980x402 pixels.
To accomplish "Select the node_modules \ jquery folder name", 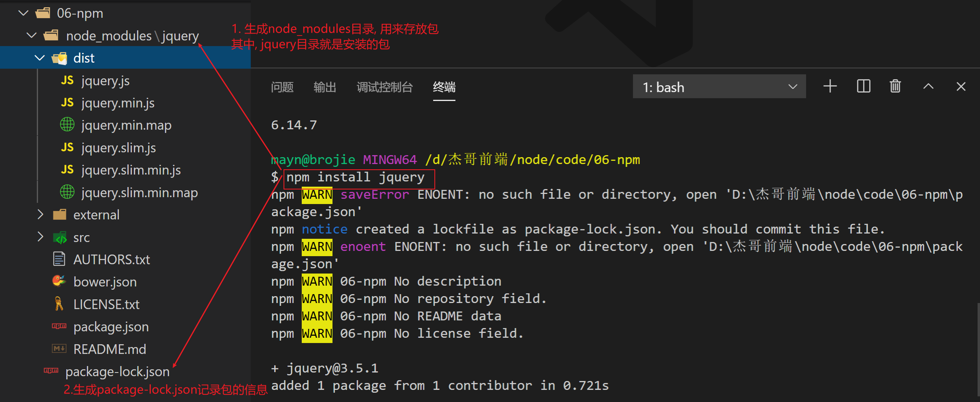I will pyautogui.click(x=133, y=36).
